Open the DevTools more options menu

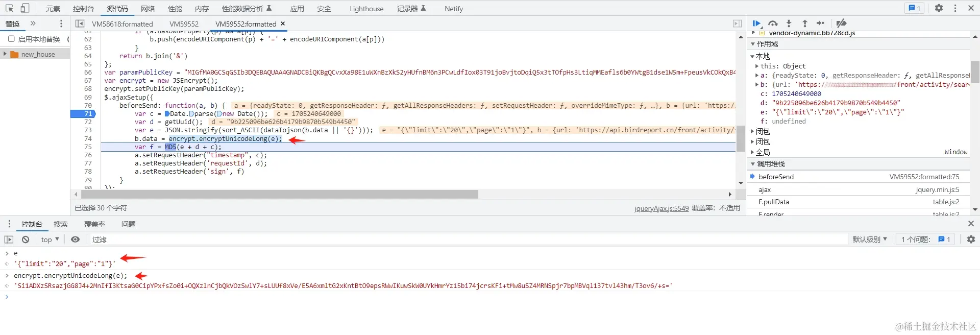tap(955, 8)
